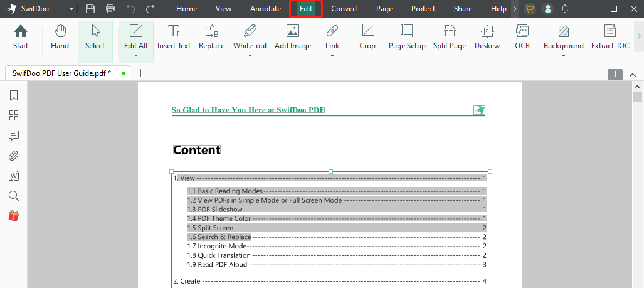This screenshot has height=288, width=644.
Task: Show more ribbon tabs chevron
Action: click(515, 9)
